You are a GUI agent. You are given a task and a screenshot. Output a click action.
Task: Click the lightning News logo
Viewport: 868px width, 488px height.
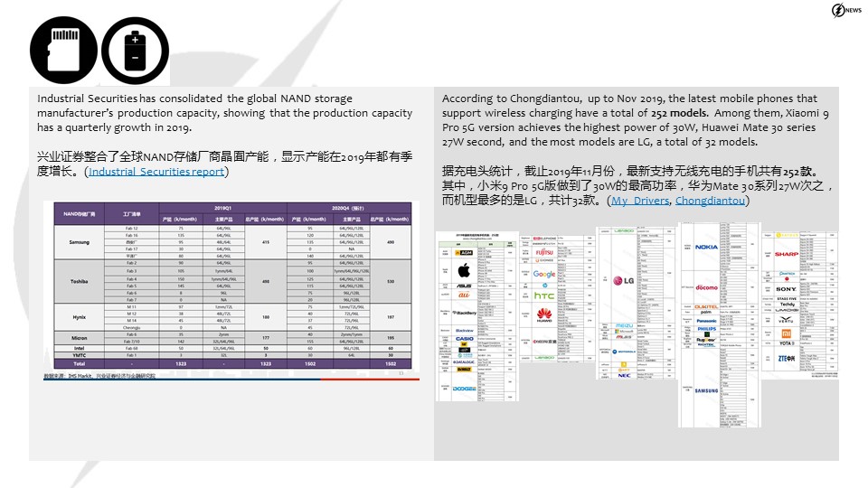(x=846, y=10)
